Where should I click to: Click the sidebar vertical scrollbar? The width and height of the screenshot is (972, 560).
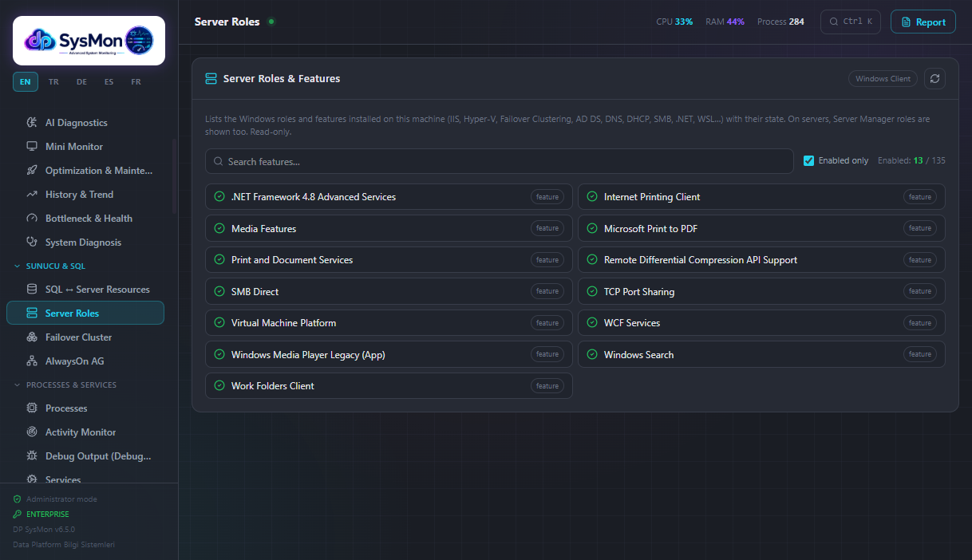coord(174,177)
